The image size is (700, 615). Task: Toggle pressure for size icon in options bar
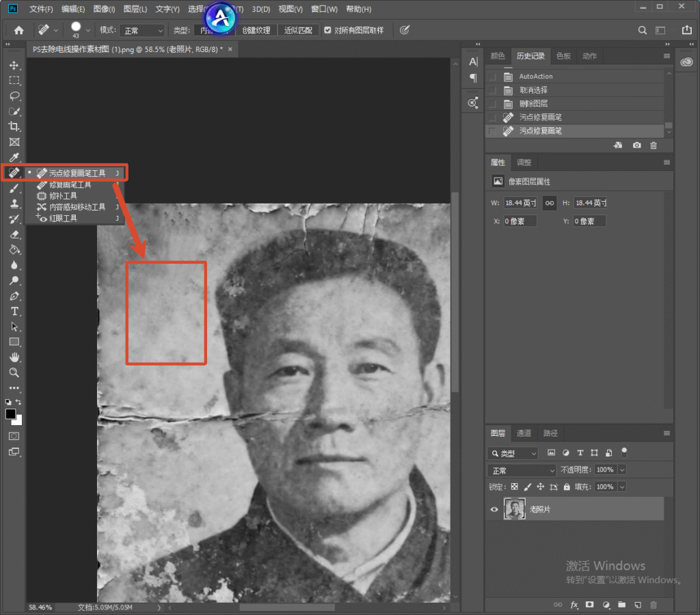pos(405,30)
